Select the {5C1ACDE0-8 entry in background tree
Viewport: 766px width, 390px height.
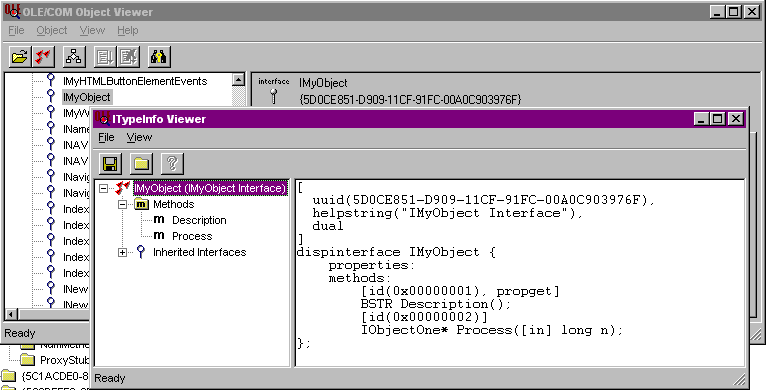pos(55,376)
